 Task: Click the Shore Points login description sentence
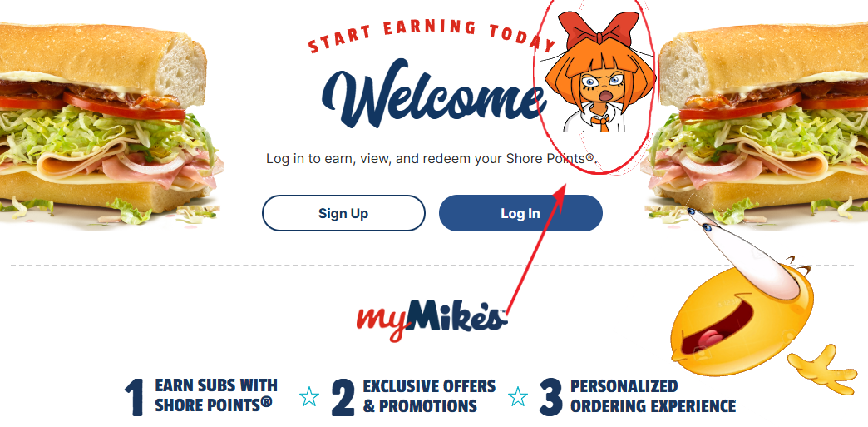(431, 159)
